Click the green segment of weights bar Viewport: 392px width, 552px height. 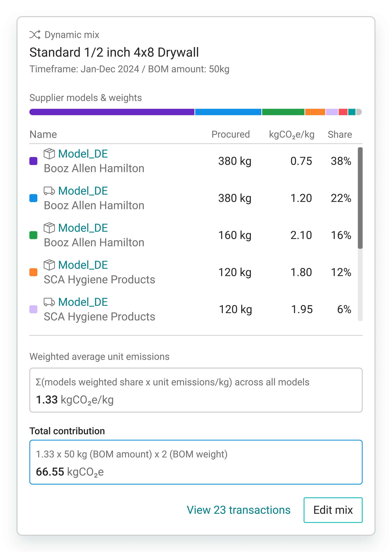(x=283, y=112)
